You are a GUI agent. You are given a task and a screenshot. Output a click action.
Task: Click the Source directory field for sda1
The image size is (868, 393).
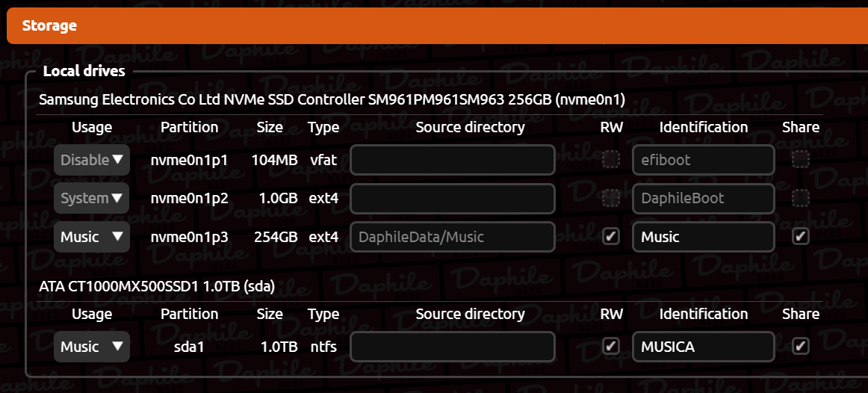tap(452, 347)
